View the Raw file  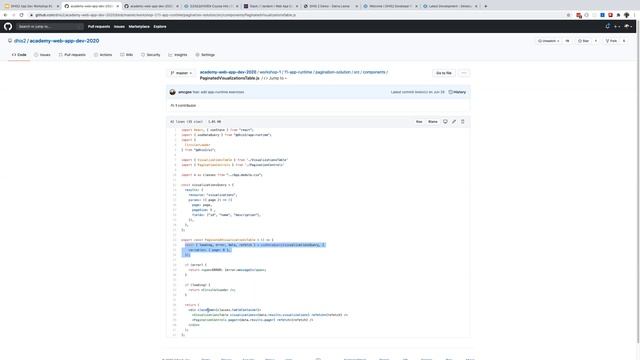[x=419, y=122]
